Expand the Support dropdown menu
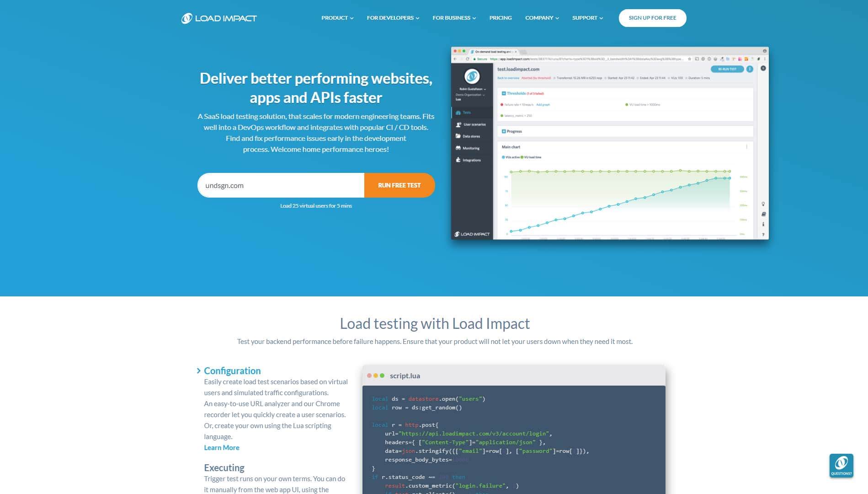This screenshot has height=494, width=868. click(587, 18)
